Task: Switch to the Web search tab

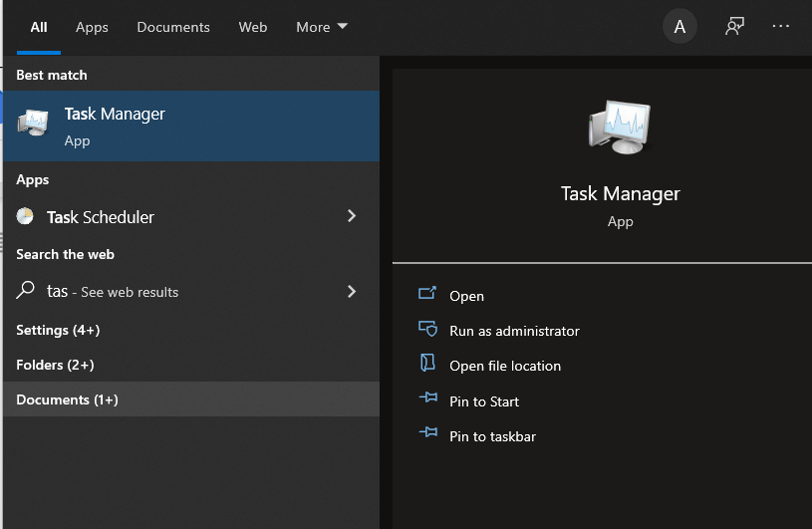Action: point(253,27)
